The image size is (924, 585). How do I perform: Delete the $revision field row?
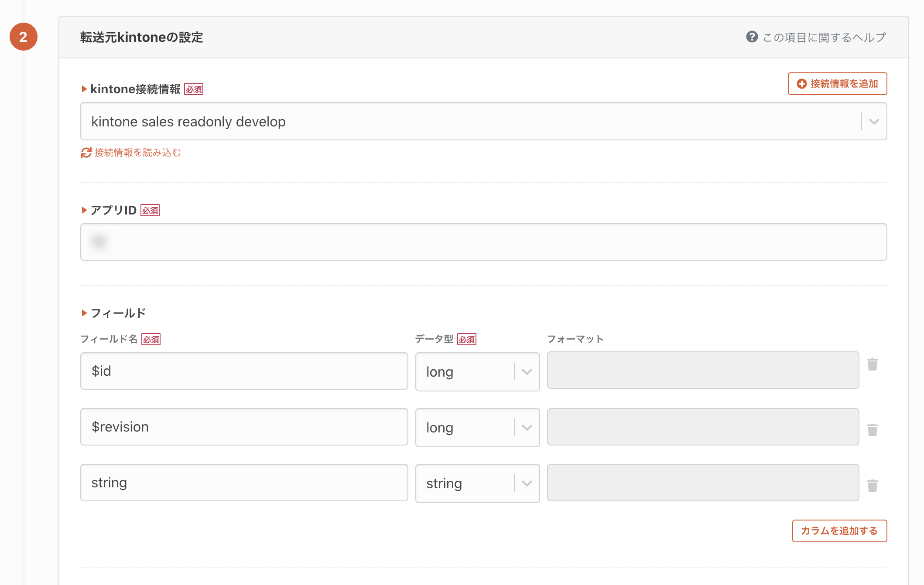(x=872, y=430)
